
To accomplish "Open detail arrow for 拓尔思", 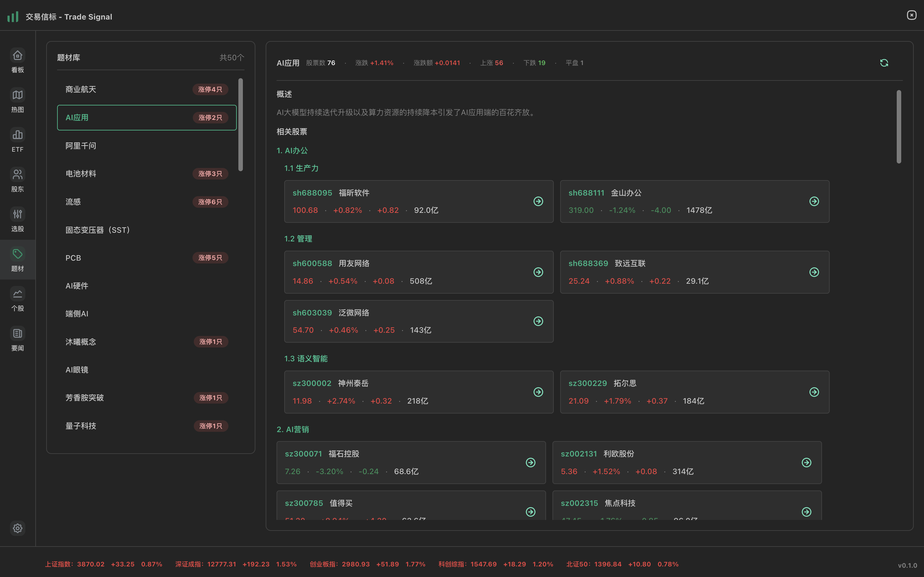I will tap(814, 391).
